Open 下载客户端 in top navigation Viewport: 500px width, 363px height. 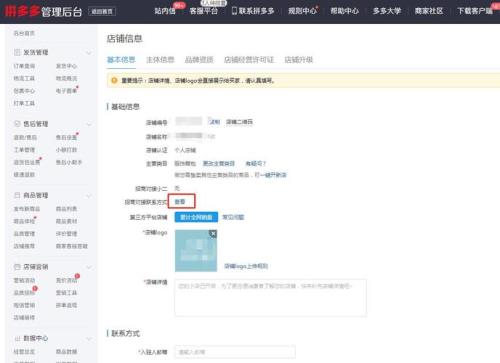[x=475, y=11]
